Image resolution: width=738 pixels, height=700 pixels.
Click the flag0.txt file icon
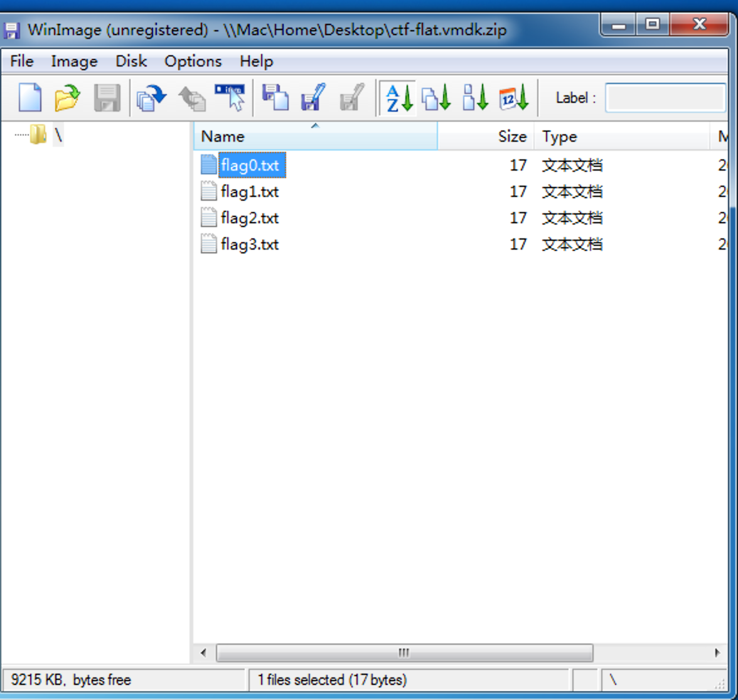click(208, 164)
